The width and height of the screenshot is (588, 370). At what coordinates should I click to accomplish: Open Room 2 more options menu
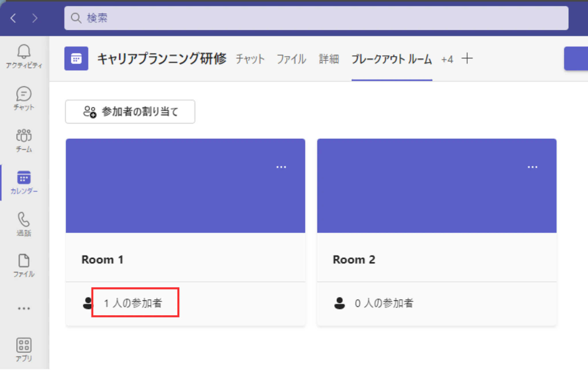[x=532, y=167]
